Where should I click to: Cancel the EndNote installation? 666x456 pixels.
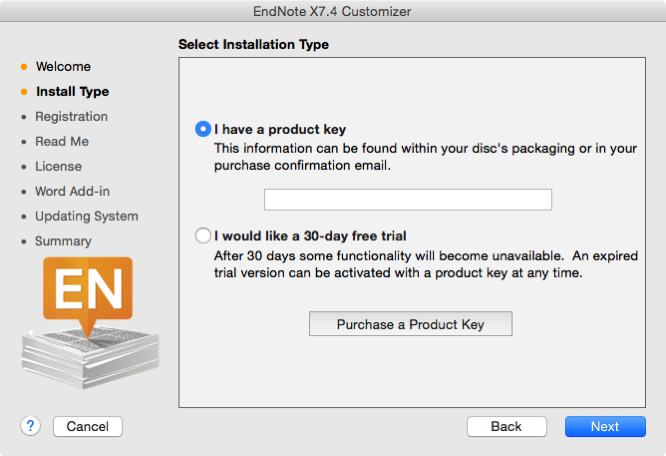coord(87,426)
